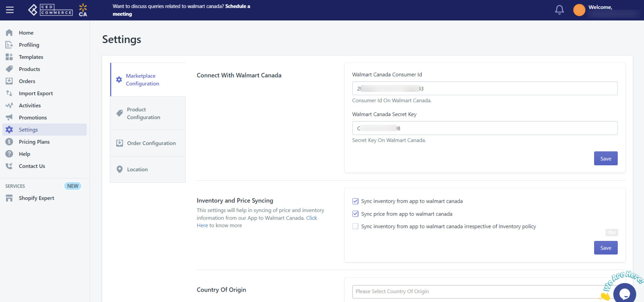
Task: Click the Pricing Plans dollar icon
Action: pos(9,142)
